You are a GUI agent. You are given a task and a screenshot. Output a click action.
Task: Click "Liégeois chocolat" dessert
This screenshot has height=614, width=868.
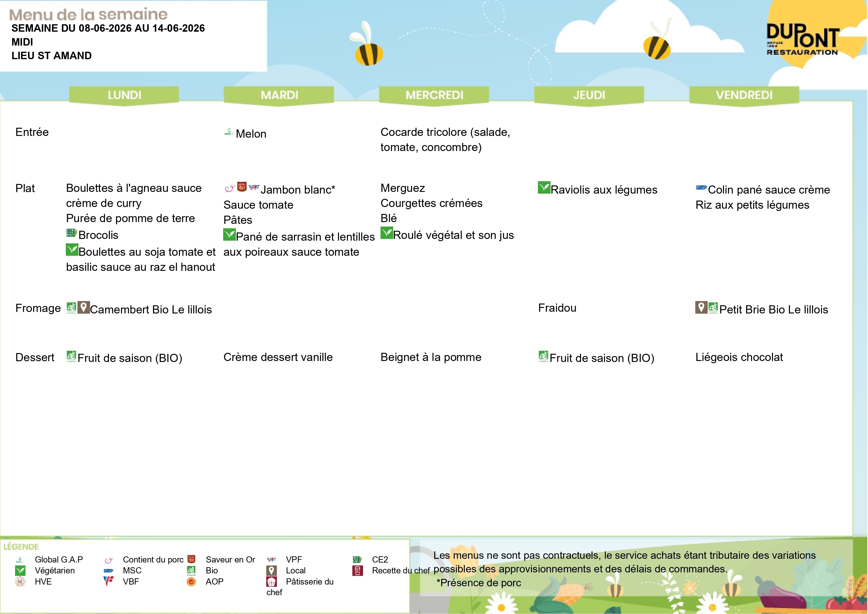(739, 357)
